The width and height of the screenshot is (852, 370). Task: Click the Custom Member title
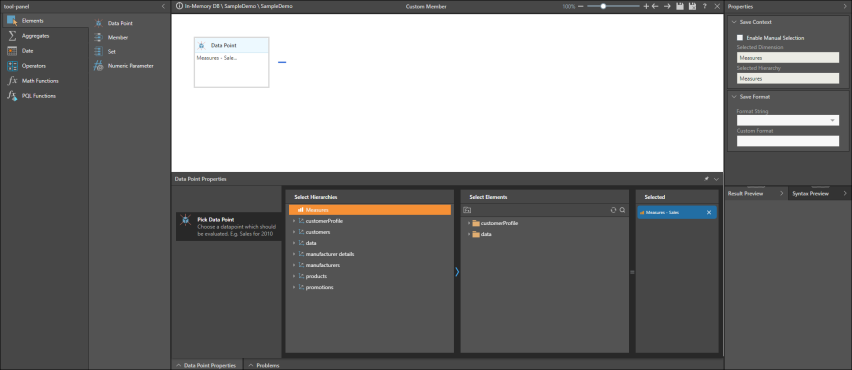pyautogui.click(x=426, y=7)
